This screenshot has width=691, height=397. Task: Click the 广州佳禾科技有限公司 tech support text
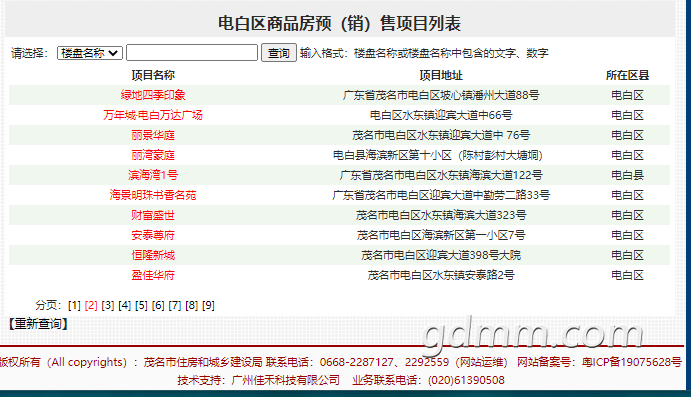click(286, 380)
